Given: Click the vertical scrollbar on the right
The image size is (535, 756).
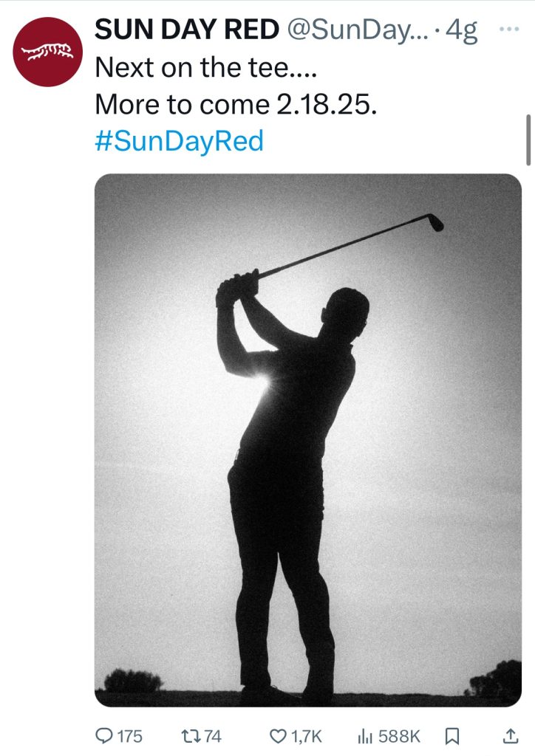Looking at the screenshot, I should (528, 140).
